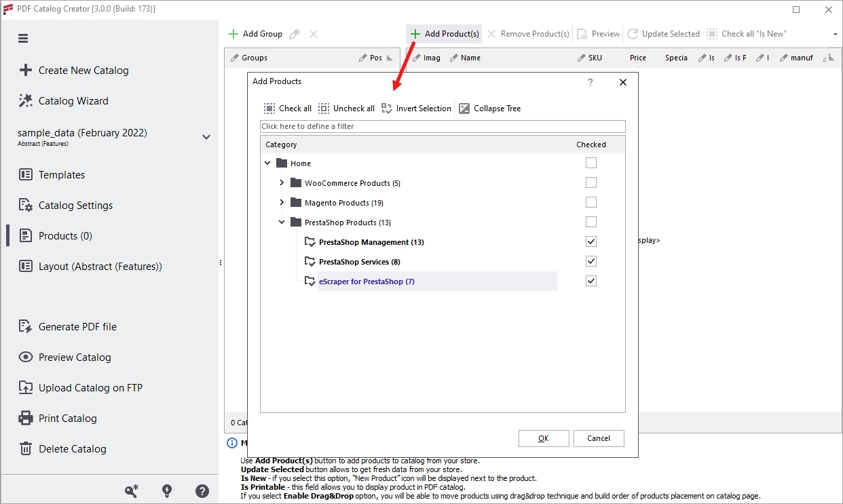Click the hamburger menu icon
843x504 pixels.
click(23, 39)
